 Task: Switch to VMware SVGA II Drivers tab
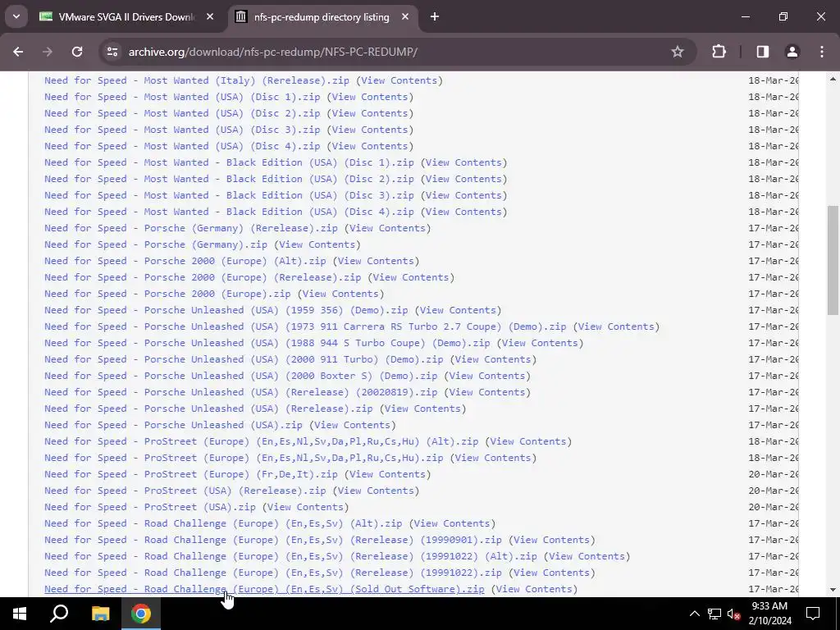pos(127,16)
